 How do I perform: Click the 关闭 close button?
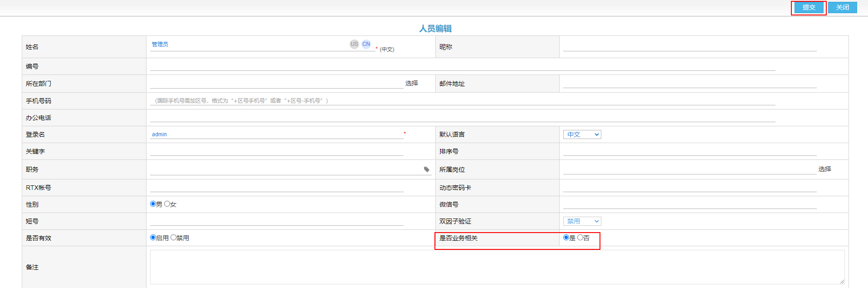point(843,7)
